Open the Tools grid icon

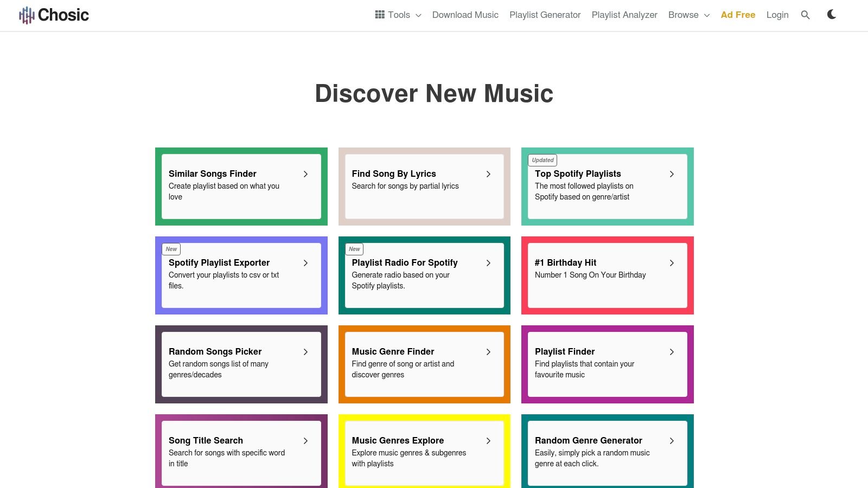point(380,15)
